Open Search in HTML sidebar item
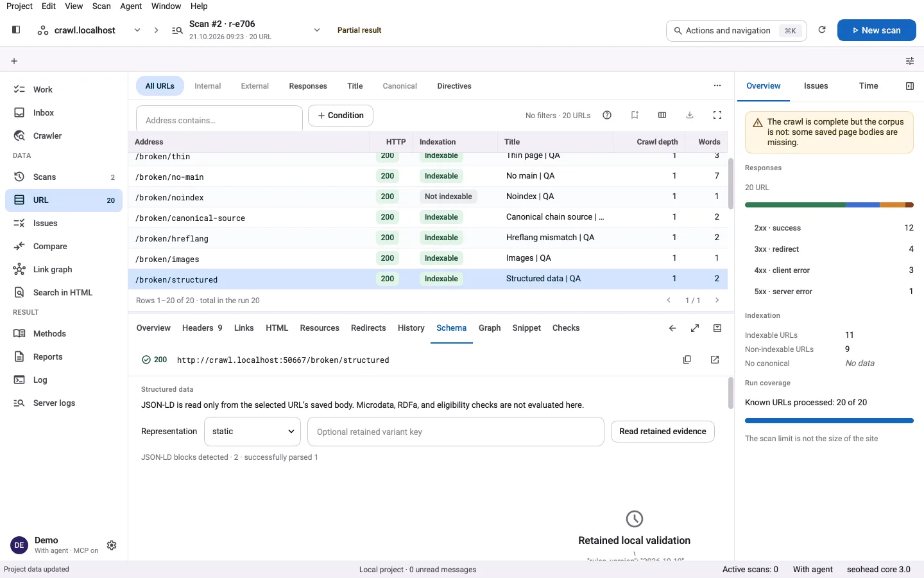Screen dimensions: 924x578 (64, 293)
